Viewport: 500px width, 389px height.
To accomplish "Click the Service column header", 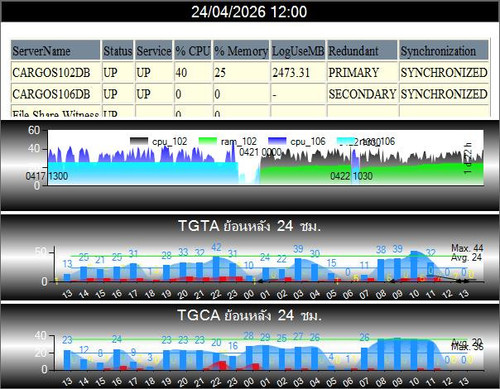I will pyautogui.click(x=154, y=51).
